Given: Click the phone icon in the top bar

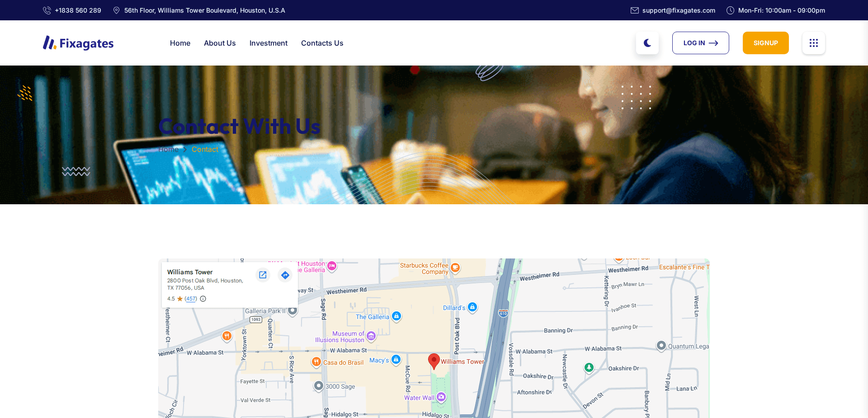Looking at the screenshot, I should pyautogui.click(x=47, y=10).
